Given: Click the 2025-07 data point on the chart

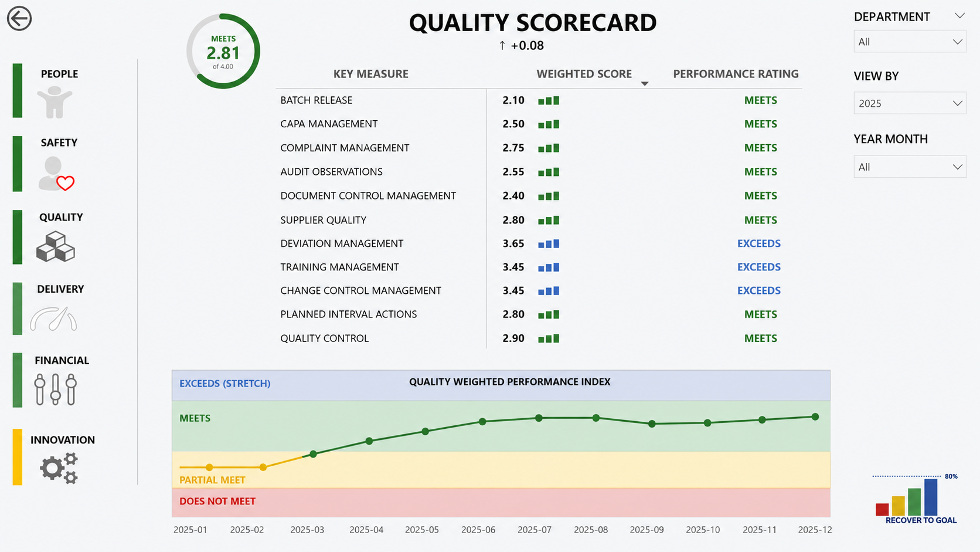Looking at the screenshot, I should [x=539, y=418].
